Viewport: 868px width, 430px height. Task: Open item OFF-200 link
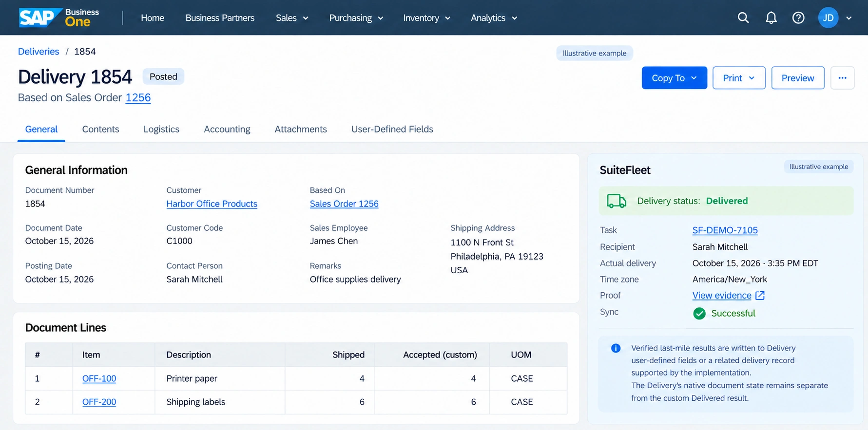pos(99,402)
